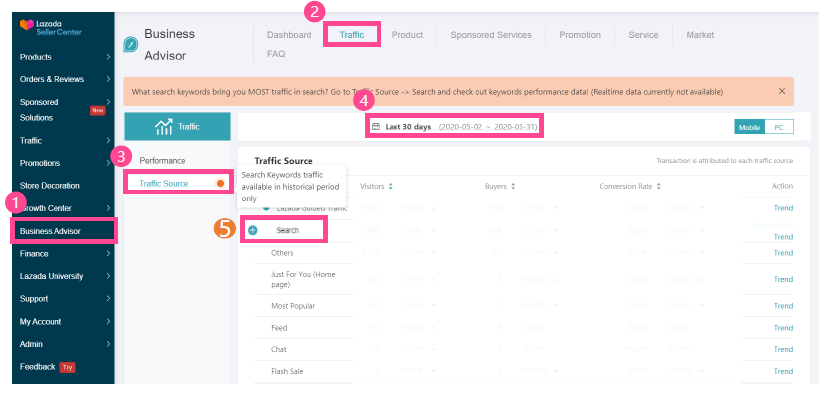Image resolution: width=825 pixels, height=400 pixels.
Task: Click Trend link for Others row
Action: tap(783, 253)
